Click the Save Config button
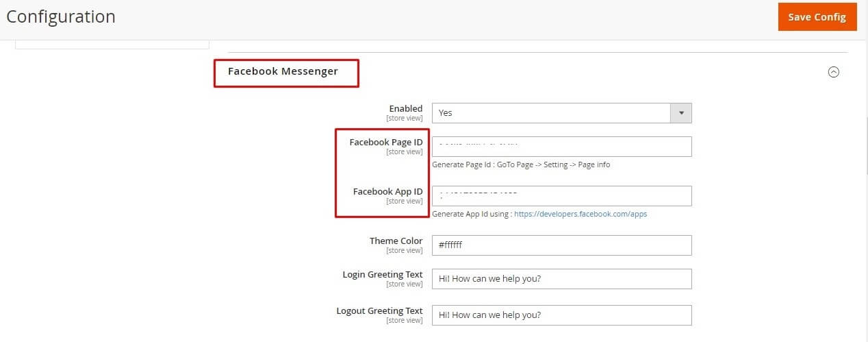The image size is (868, 342). 817,17
